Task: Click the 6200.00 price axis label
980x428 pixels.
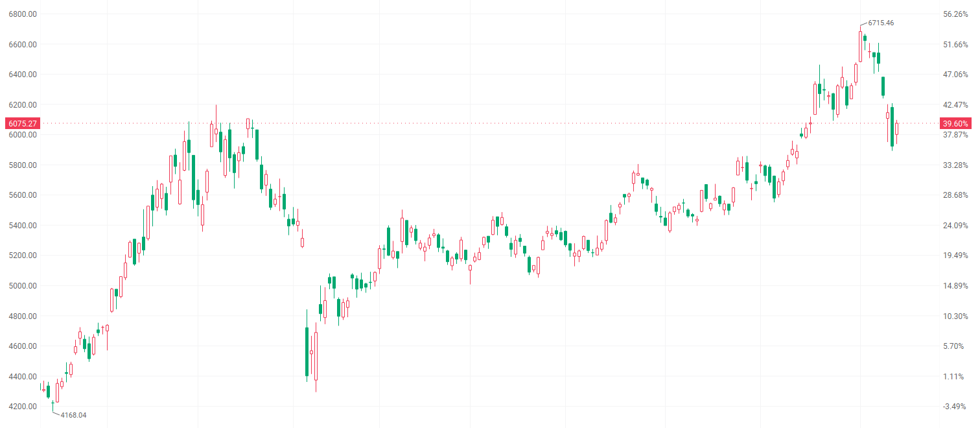Action: [x=22, y=105]
